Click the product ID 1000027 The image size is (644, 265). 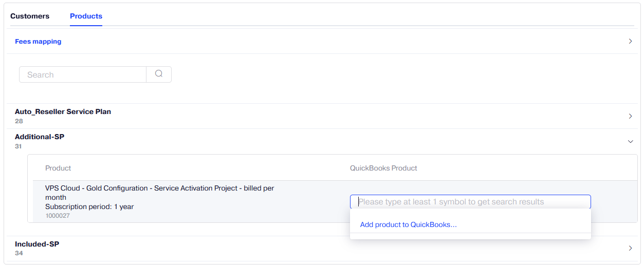(58, 216)
